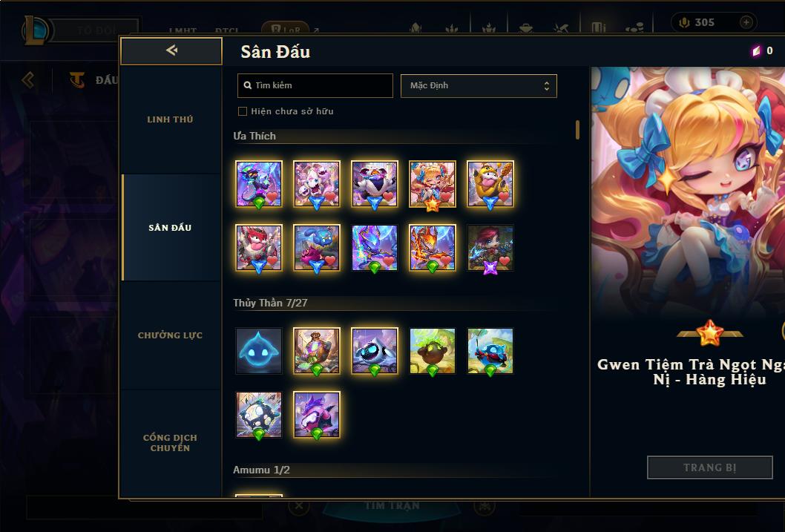Click the magnifier search icon
The height and width of the screenshot is (532, 785).
(x=247, y=85)
